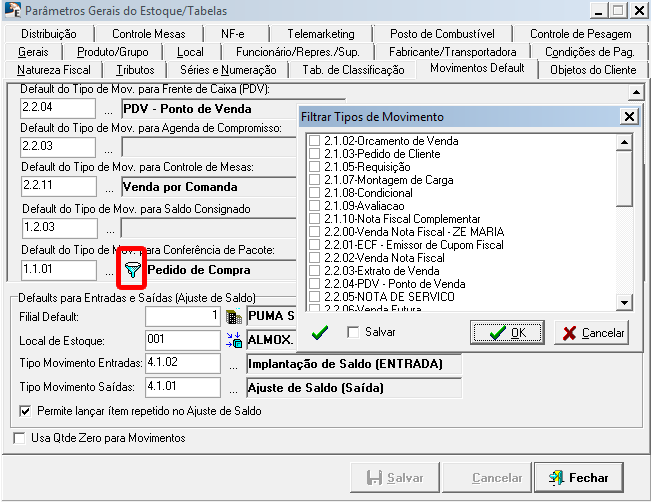
Task: Open lookup ellipsis for Tipo Movimento Saídas
Action: pos(234,386)
